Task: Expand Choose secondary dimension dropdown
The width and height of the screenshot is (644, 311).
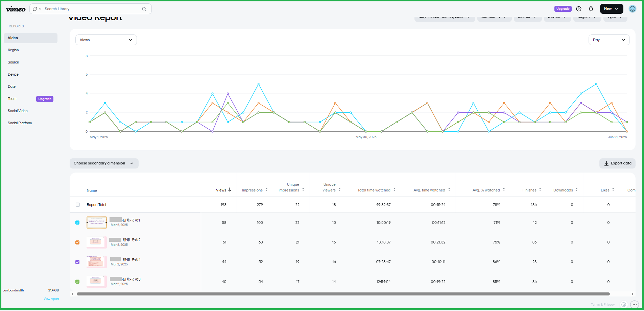Action: pos(104,163)
